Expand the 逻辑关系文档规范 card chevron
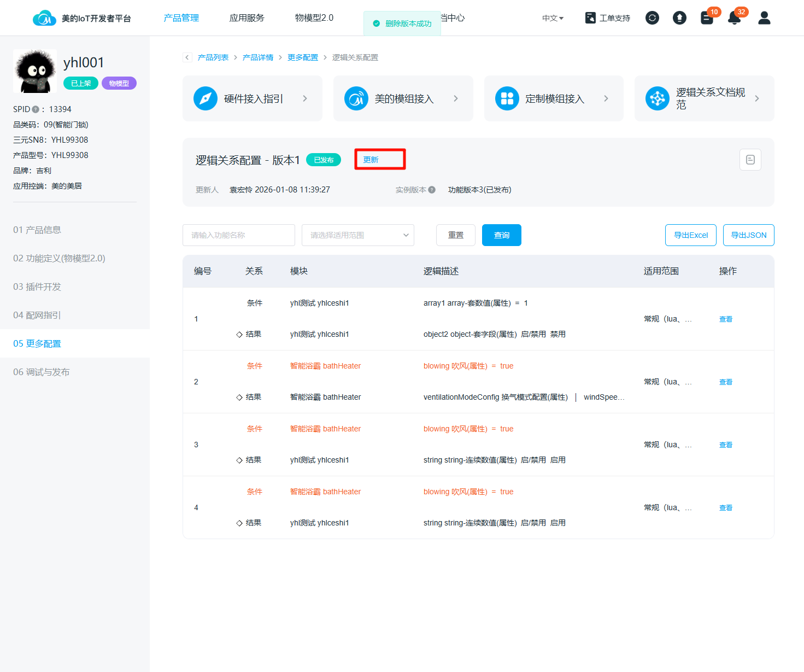The height and width of the screenshot is (672, 804). point(757,98)
